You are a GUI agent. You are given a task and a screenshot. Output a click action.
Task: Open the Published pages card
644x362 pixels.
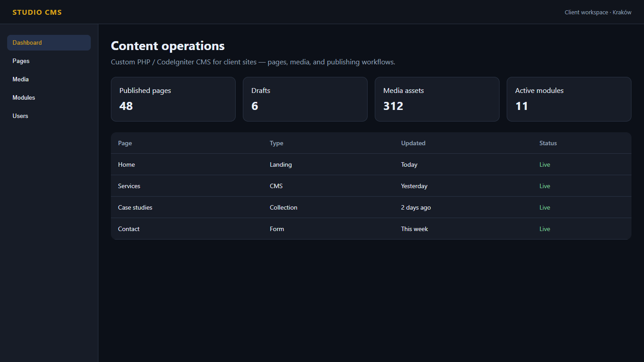click(x=173, y=99)
